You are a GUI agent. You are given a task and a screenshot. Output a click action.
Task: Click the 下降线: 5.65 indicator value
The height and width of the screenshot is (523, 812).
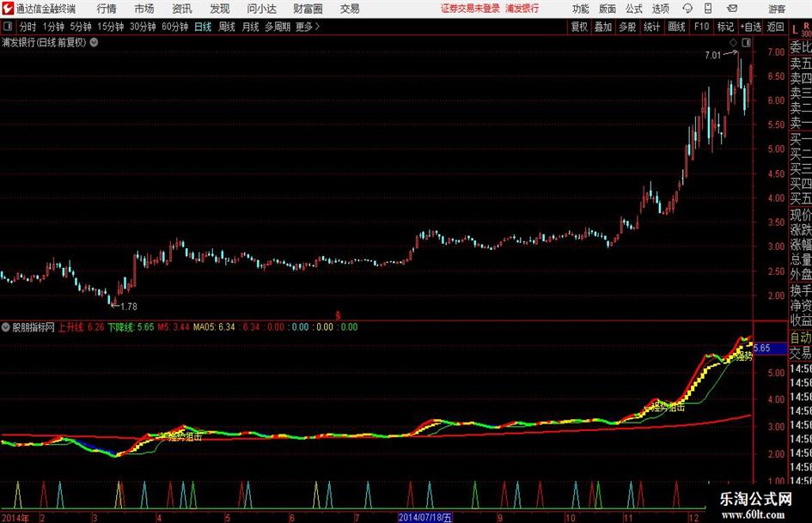(x=131, y=327)
